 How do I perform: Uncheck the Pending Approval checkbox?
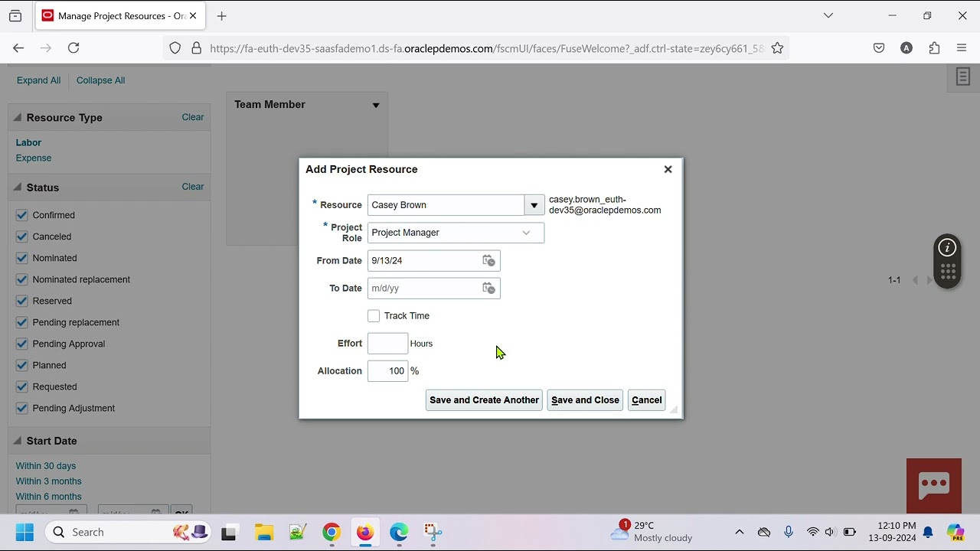tap(21, 344)
